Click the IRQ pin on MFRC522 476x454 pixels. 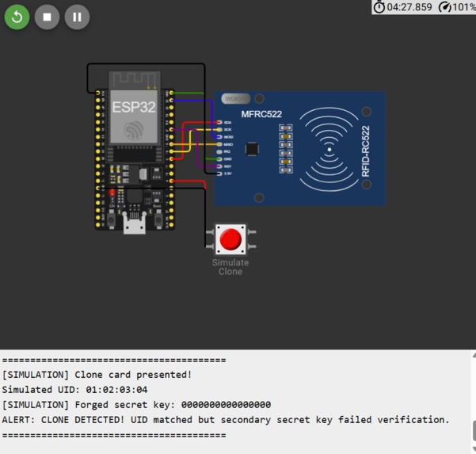click(219, 151)
